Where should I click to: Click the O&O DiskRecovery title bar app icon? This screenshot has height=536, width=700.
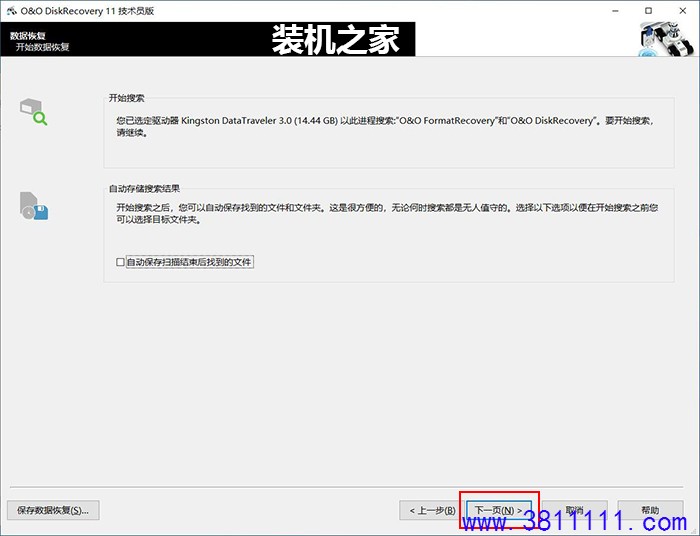click(x=12, y=11)
